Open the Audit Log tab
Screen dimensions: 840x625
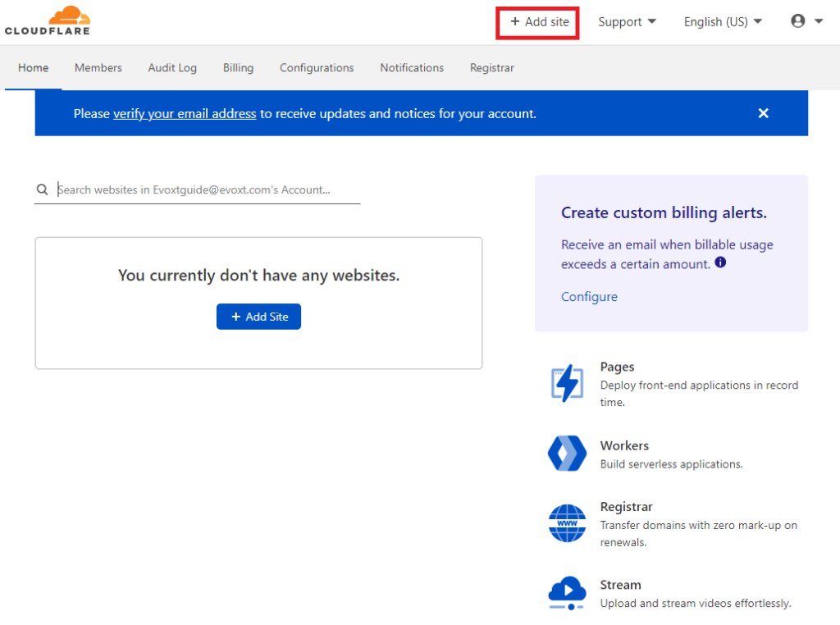[172, 68]
